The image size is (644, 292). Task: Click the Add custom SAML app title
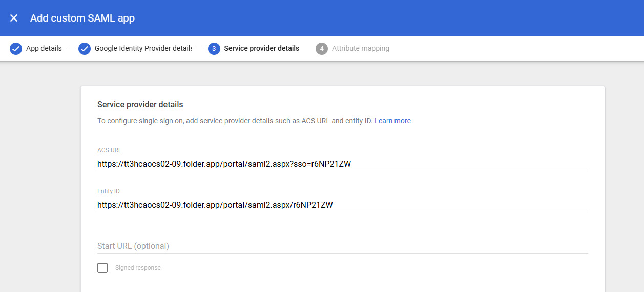(82, 18)
